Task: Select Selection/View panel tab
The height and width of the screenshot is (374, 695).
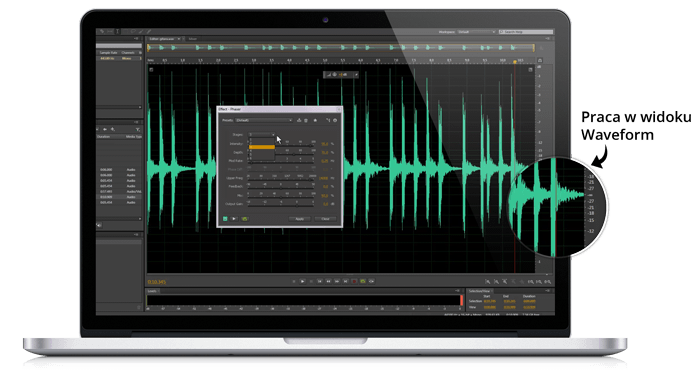Action: pos(479,291)
